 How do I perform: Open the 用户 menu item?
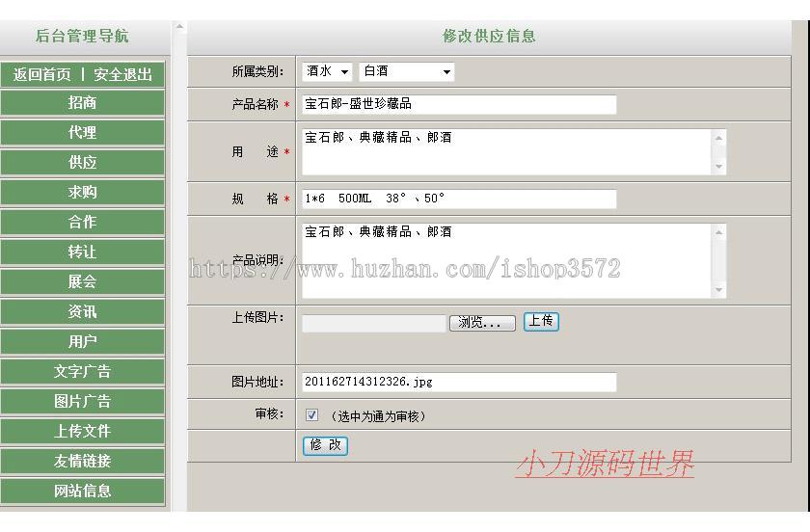(83, 341)
